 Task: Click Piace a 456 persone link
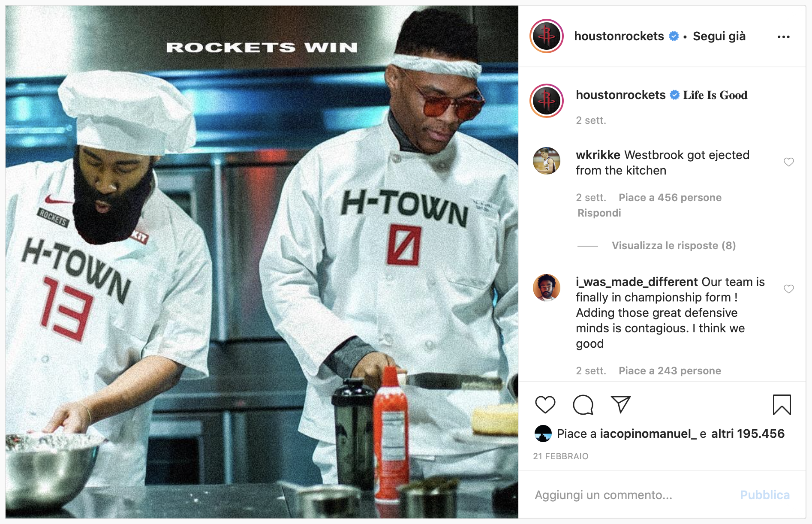pos(670,198)
